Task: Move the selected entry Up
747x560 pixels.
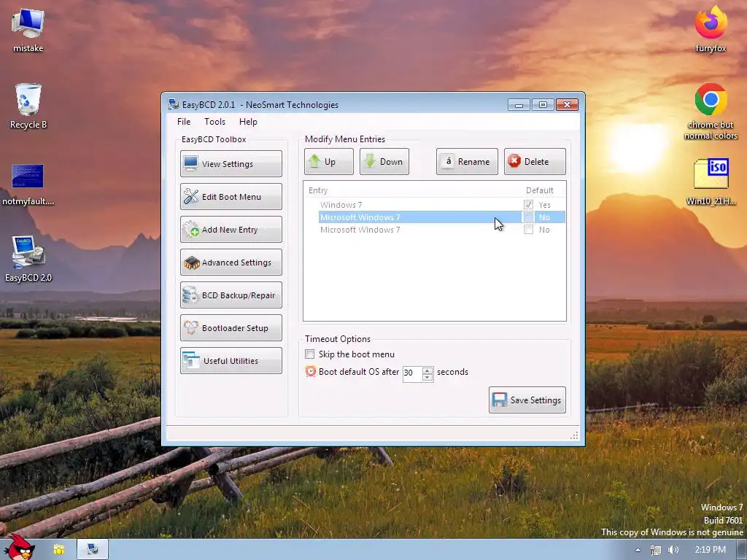Action: [329, 161]
